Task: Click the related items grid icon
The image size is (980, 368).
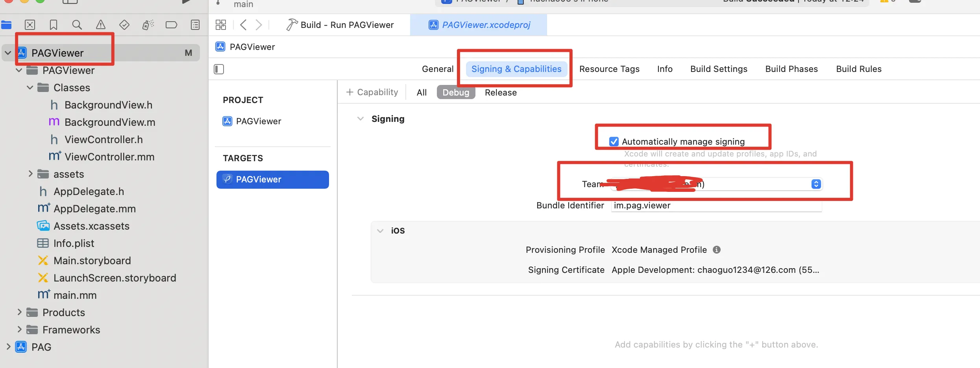Action: [x=221, y=25]
